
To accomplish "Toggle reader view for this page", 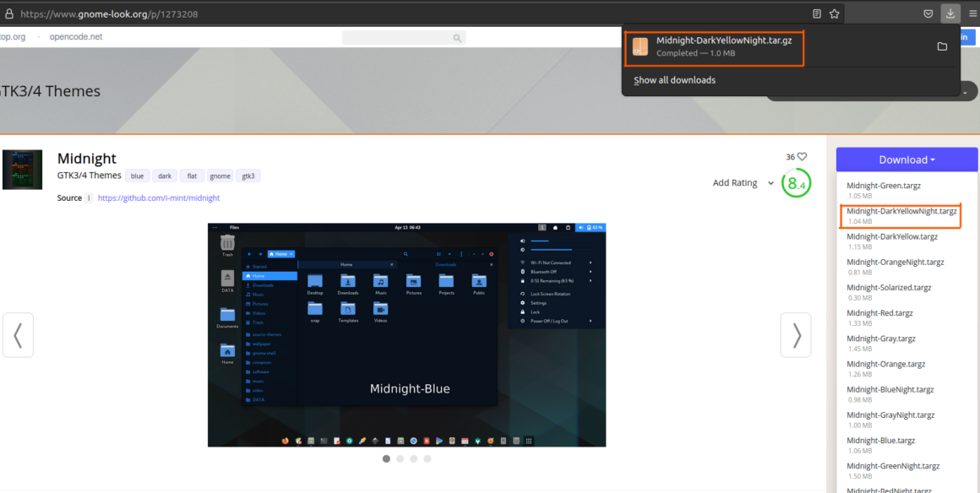I will tap(816, 13).
